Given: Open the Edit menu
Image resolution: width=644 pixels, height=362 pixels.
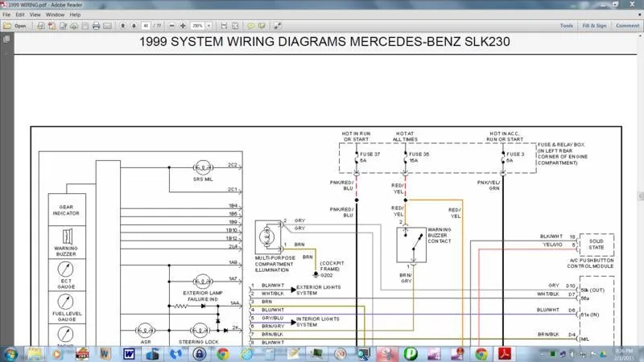Looking at the screenshot, I should coord(20,14).
